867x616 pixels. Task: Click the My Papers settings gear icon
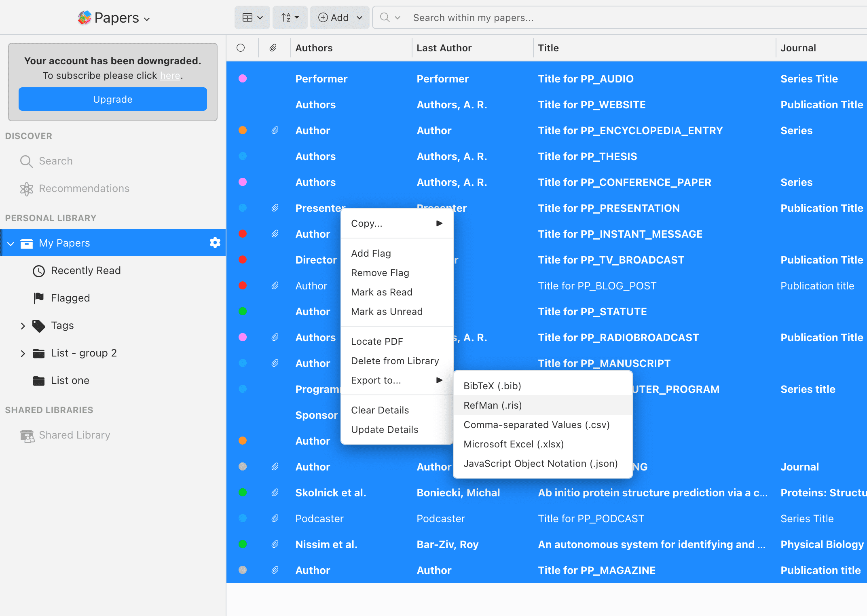[215, 243]
